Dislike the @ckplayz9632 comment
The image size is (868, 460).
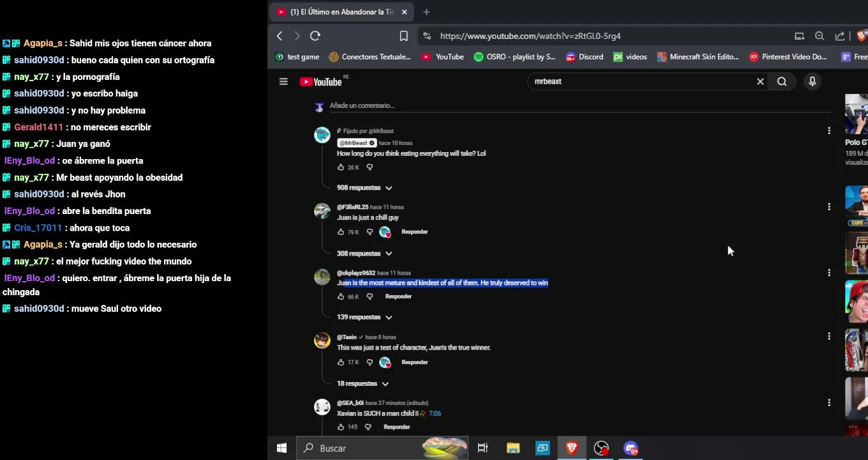[370, 296]
